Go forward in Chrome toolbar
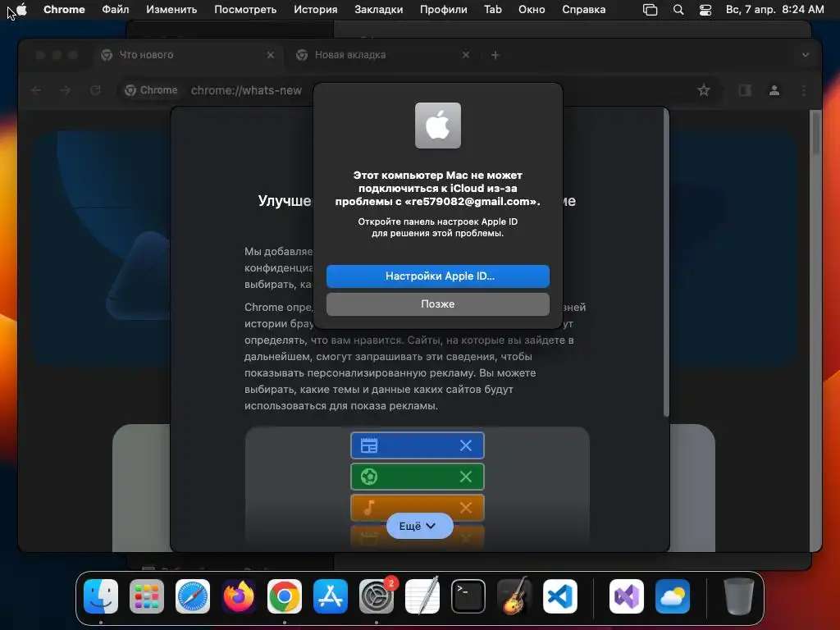The image size is (840, 630). pyautogui.click(x=66, y=90)
